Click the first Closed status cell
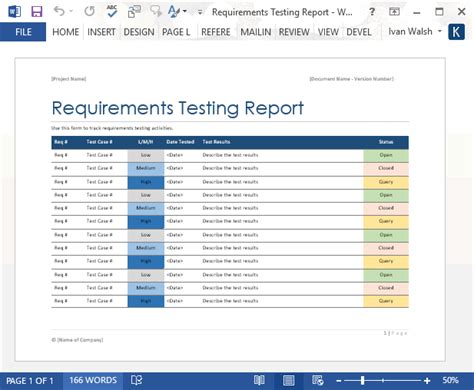Image resolution: width=474 pixels, height=390 pixels. pyautogui.click(x=386, y=168)
